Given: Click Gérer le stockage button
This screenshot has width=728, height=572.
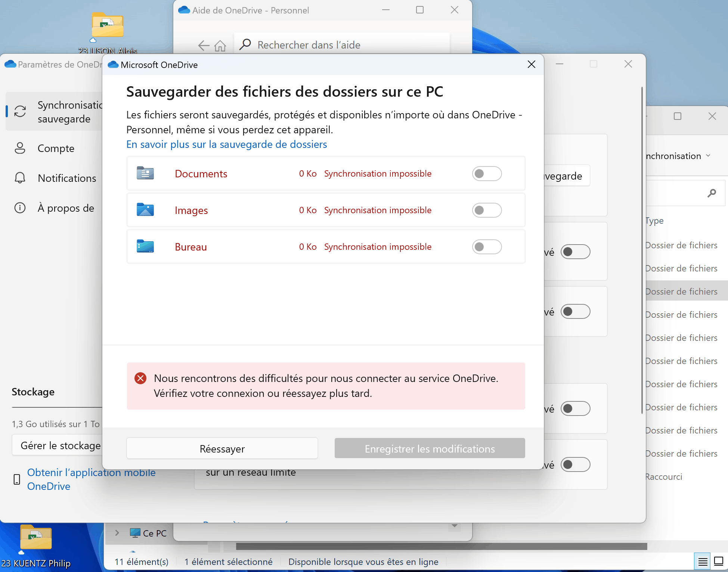Looking at the screenshot, I should coord(58,445).
